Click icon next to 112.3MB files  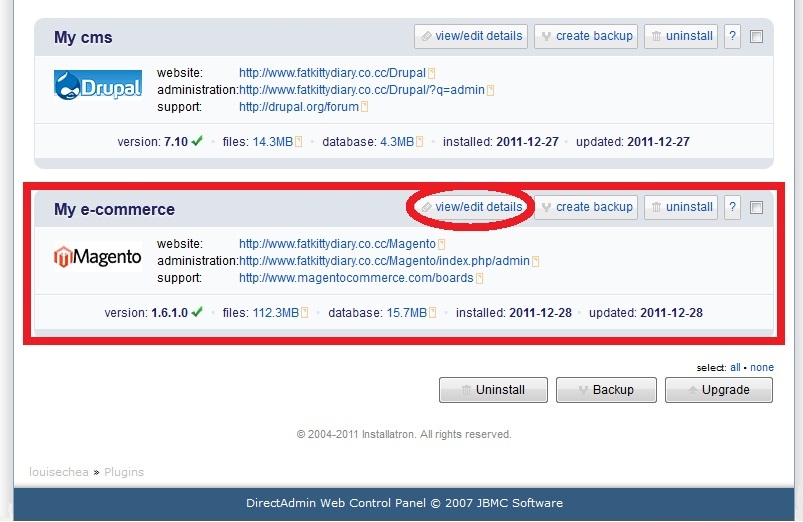coord(305,312)
